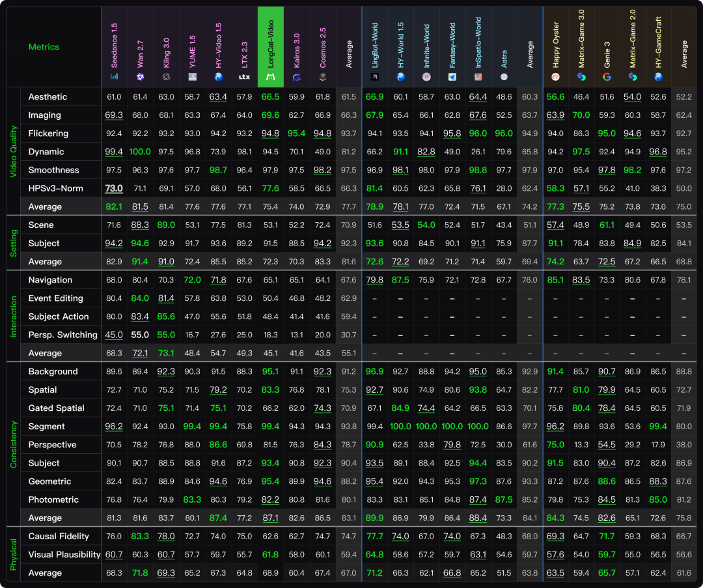This screenshot has width=703, height=588.
Task: Click the vertical "Consistency" category label
Action: click(x=14, y=445)
